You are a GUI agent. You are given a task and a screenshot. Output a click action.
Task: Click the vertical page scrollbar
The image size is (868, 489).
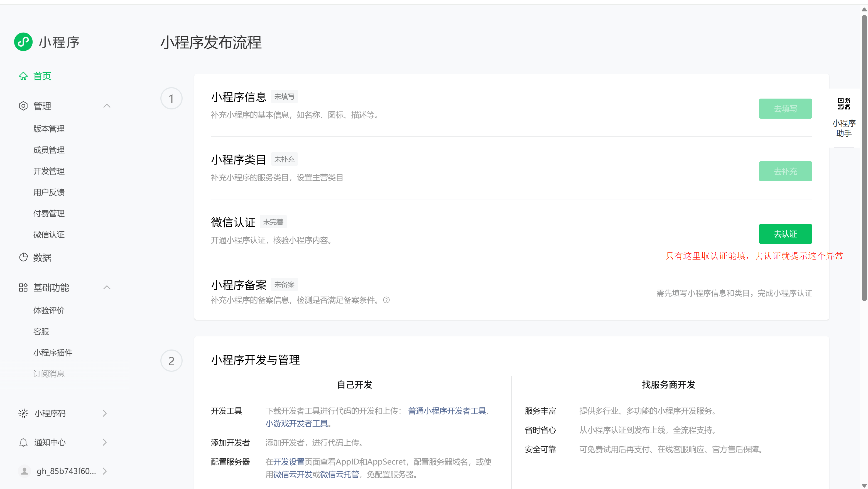click(864, 158)
